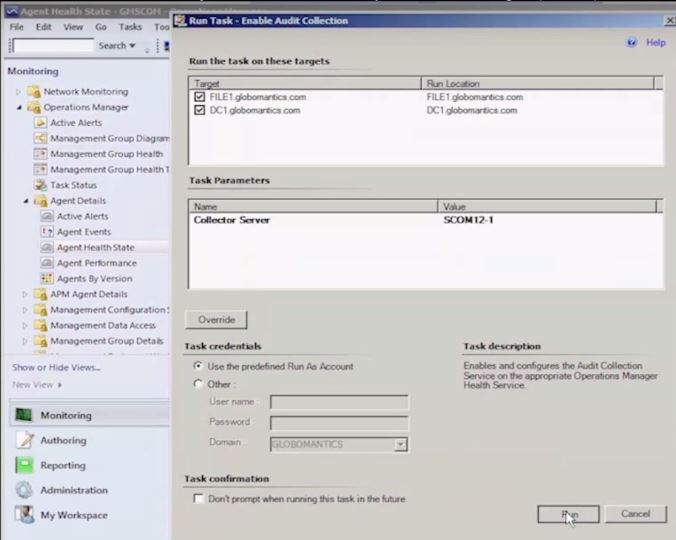Image resolution: width=676 pixels, height=540 pixels.
Task: Uncheck the FILE1.globomantics.com target checkbox
Action: click(x=200, y=98)
